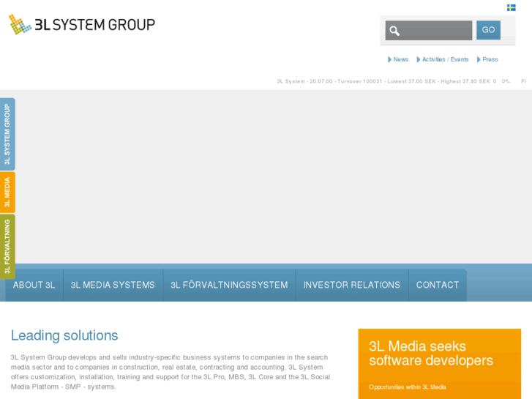This screenshot has height=399, width=532.
Task: Click the arrow icon beside Press
Action: pos(479,59)
